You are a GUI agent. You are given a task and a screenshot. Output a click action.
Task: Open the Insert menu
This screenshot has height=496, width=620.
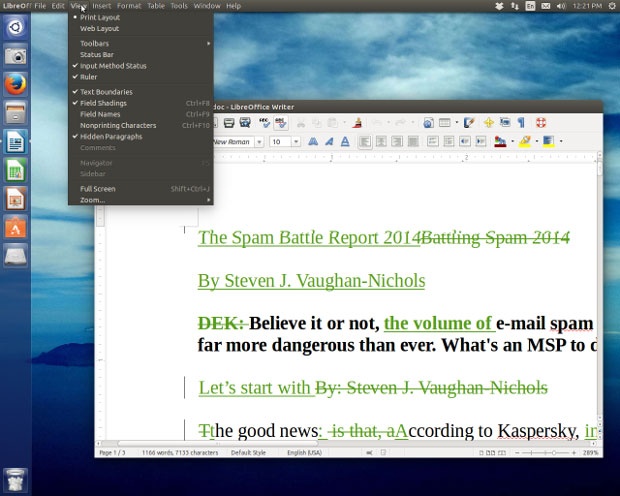click(x=102, y=6)
